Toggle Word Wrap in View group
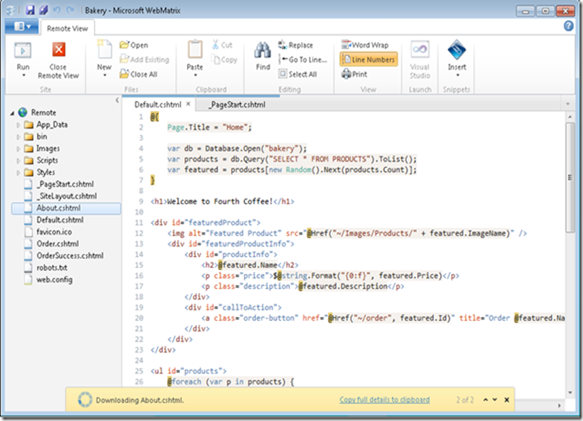 pos(365,45)
